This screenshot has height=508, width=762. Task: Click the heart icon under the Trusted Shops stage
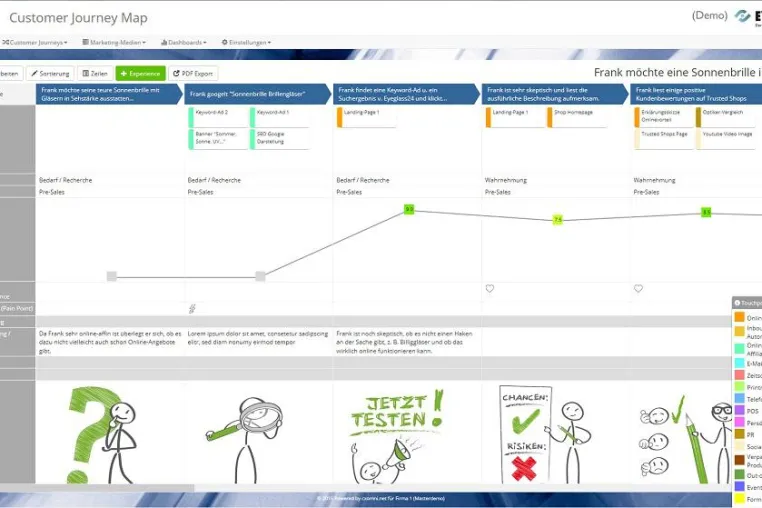click(639, 288)
